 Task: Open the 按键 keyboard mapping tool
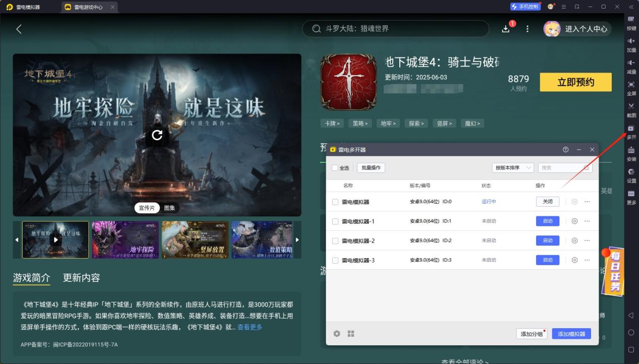631,23
